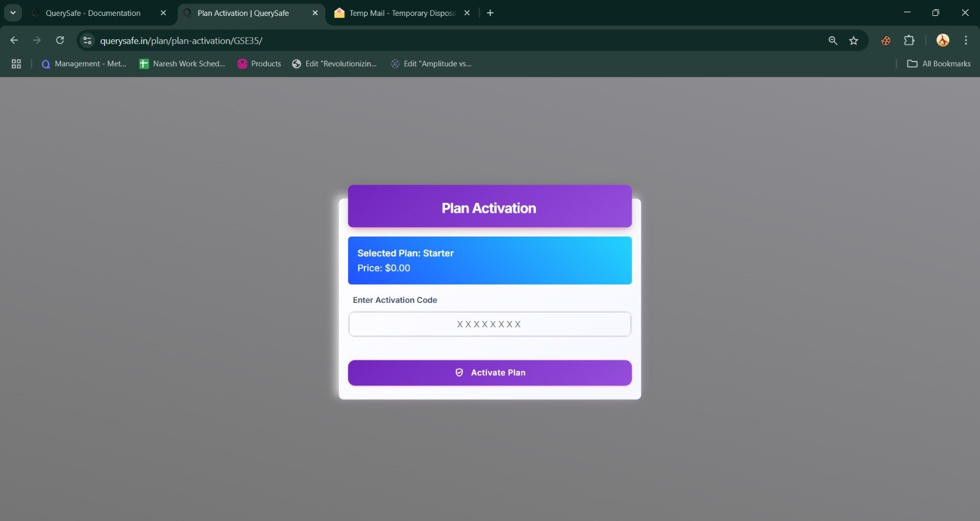Open the cookie extension icon

point(886,40)
